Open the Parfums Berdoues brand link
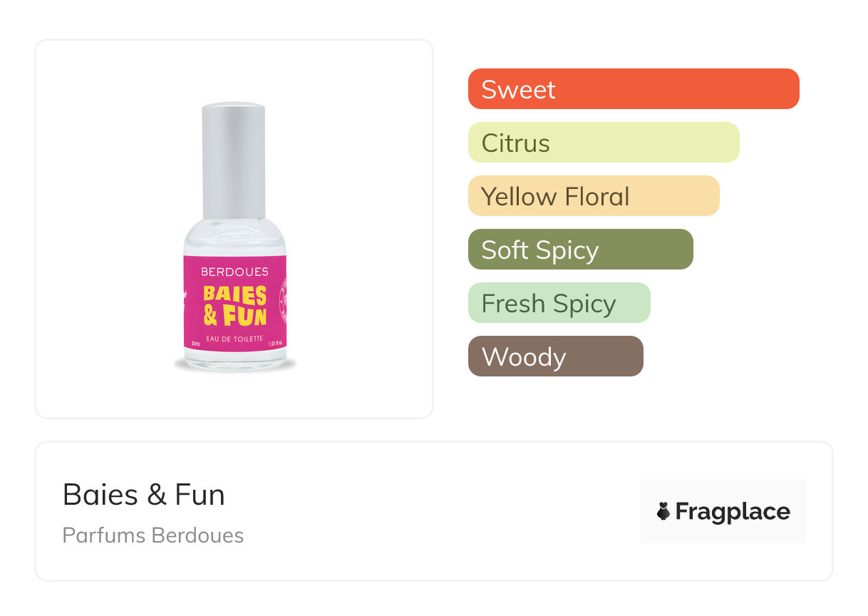The image size is (868, 616). pyautogui.click(x=153, y=535)
